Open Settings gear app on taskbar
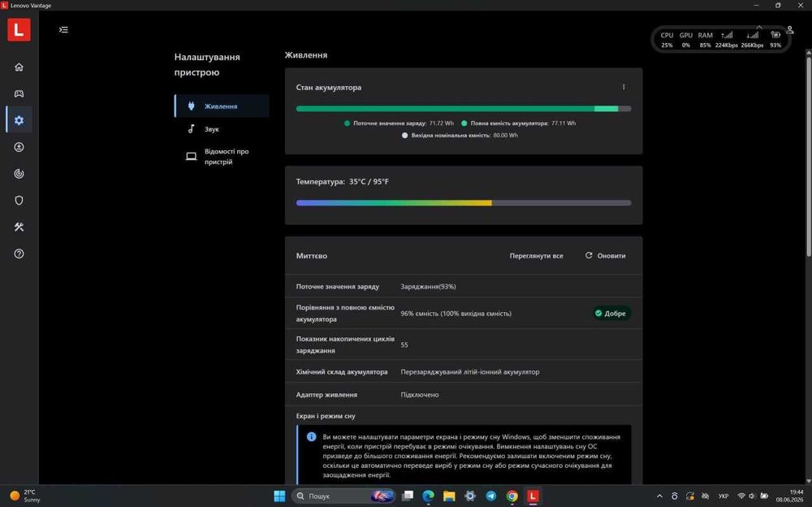 469,496
